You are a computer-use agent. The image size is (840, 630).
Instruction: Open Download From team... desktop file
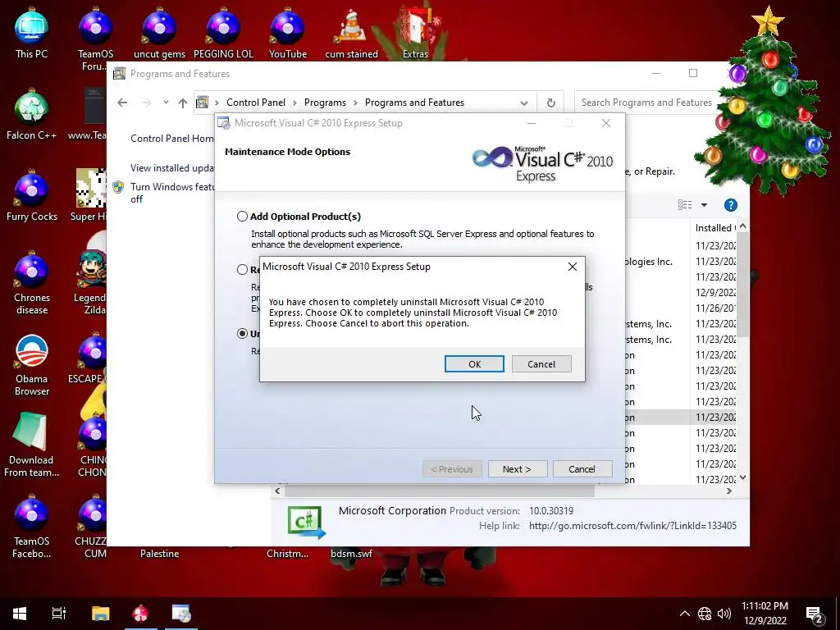point(32,445)
